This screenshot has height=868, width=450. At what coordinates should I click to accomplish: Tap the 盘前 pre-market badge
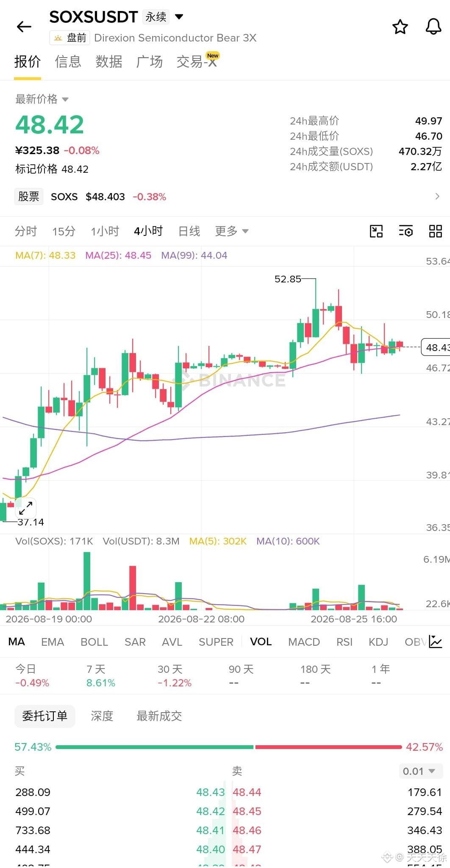[x=70, y=38]
